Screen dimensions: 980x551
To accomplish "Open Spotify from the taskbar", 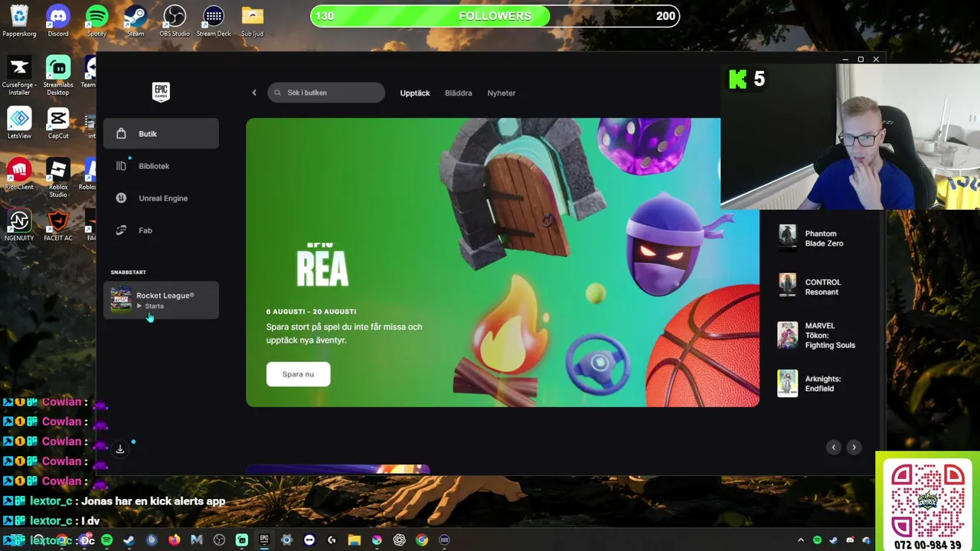I will [106, 540].
